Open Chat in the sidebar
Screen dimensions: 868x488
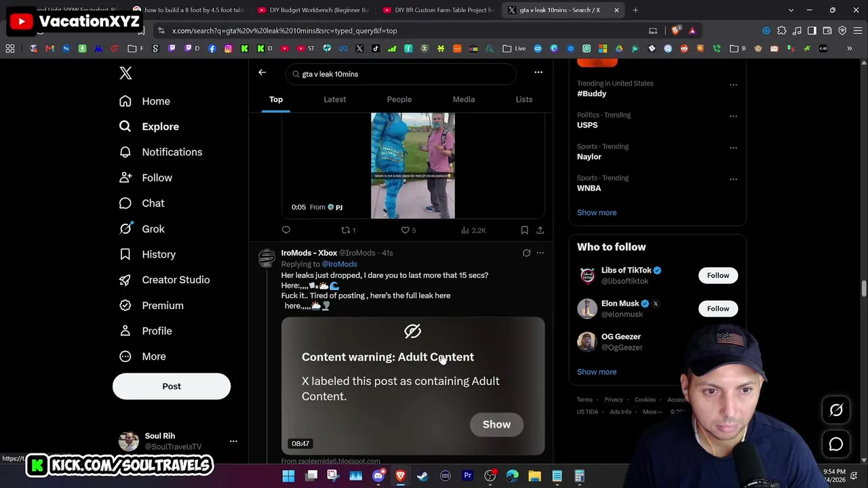142,203
